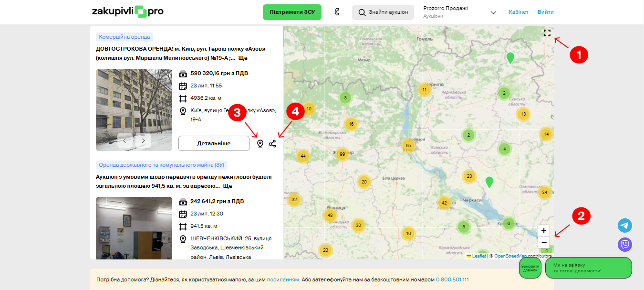Expand first listing title with 'Ще'

tap(242, 58)
